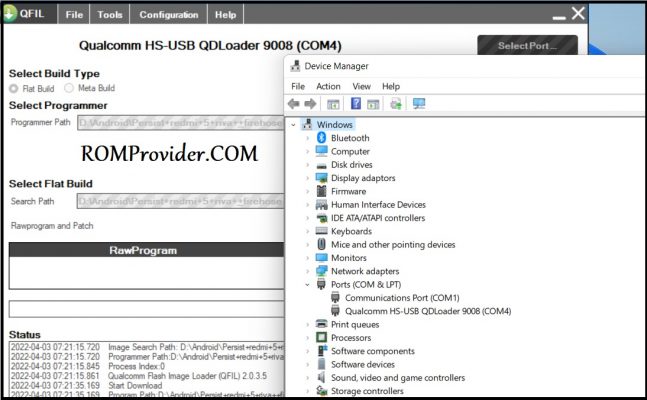Select the Flat Build radio button
This screenshot has width=647, height=400.
(14, 88)
